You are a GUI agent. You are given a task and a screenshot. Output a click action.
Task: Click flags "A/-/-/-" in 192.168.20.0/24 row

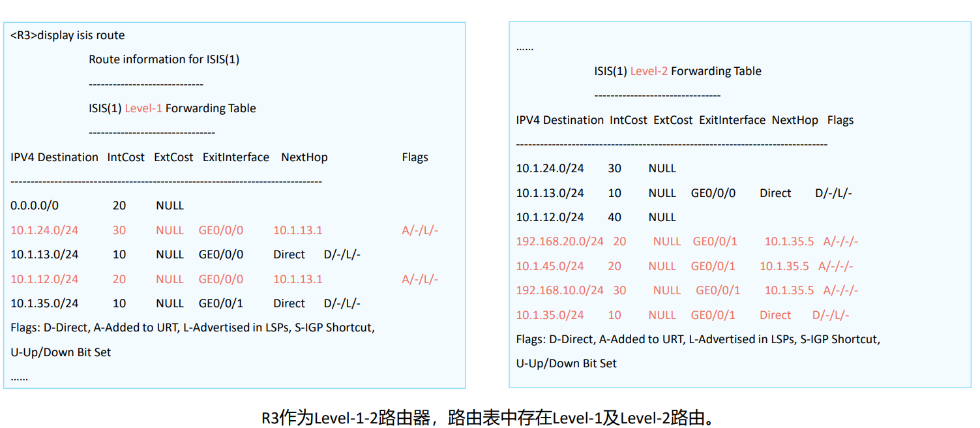(840, 241)
